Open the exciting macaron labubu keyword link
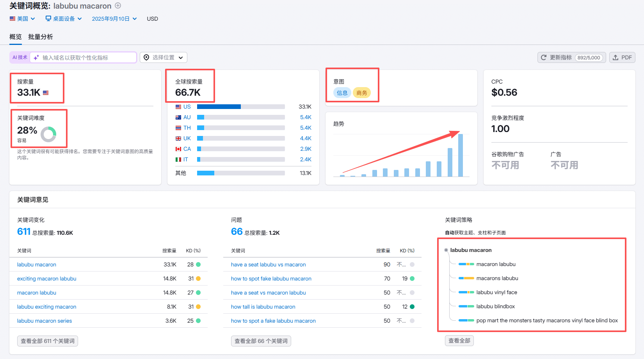 (47, 279)
